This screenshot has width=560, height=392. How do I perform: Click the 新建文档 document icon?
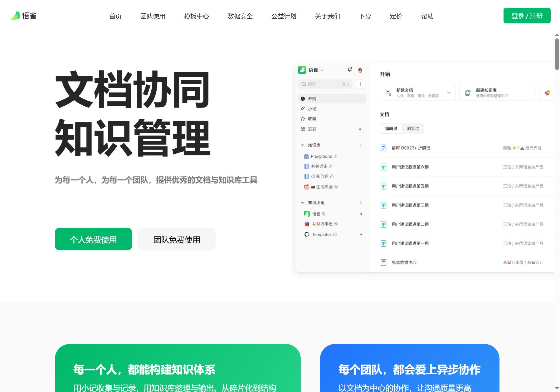[388, 93]
